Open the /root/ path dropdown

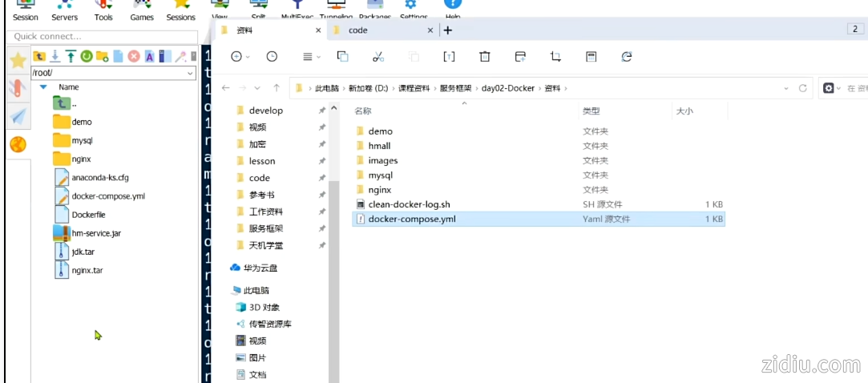[x=190, y=73]
